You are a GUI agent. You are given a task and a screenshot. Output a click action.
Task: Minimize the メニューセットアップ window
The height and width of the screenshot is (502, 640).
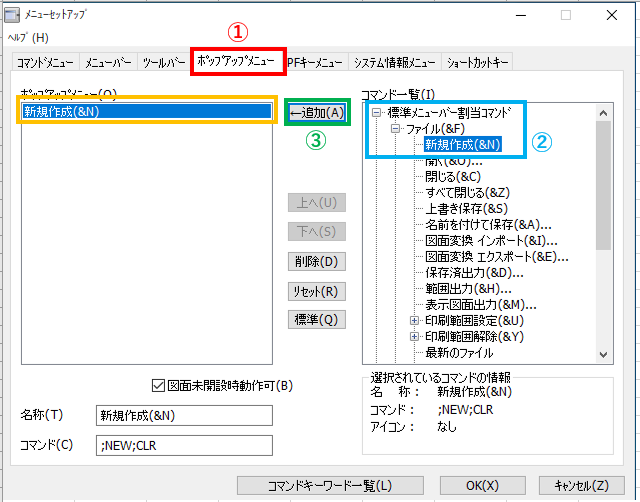pyautogui.click(x=521, y=16)
